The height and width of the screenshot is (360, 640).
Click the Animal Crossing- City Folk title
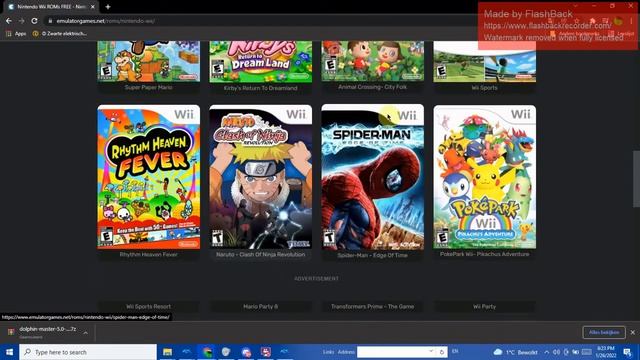click(372, 87)
